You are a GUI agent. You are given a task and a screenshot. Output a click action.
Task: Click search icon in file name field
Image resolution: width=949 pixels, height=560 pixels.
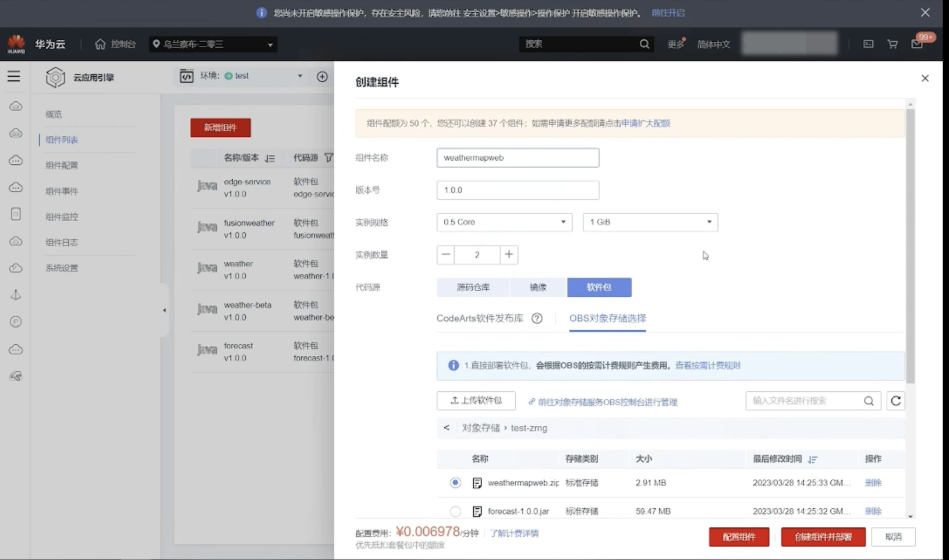[869, 400]
